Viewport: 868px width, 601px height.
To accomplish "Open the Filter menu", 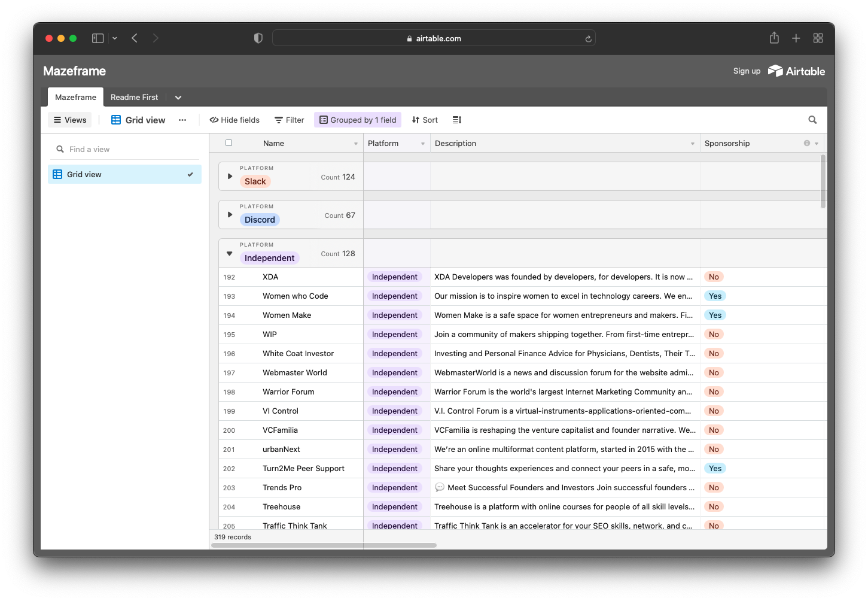I will pos(290,120).
